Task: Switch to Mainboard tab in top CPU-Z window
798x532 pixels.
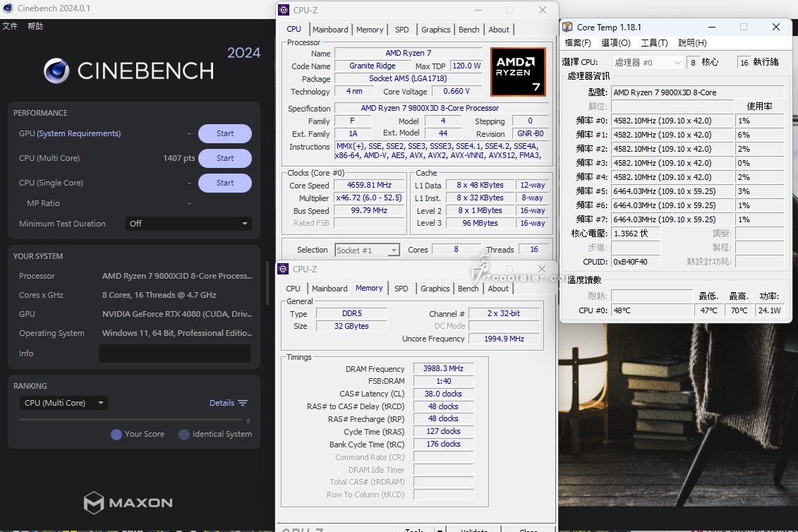Action: (330, 30)
